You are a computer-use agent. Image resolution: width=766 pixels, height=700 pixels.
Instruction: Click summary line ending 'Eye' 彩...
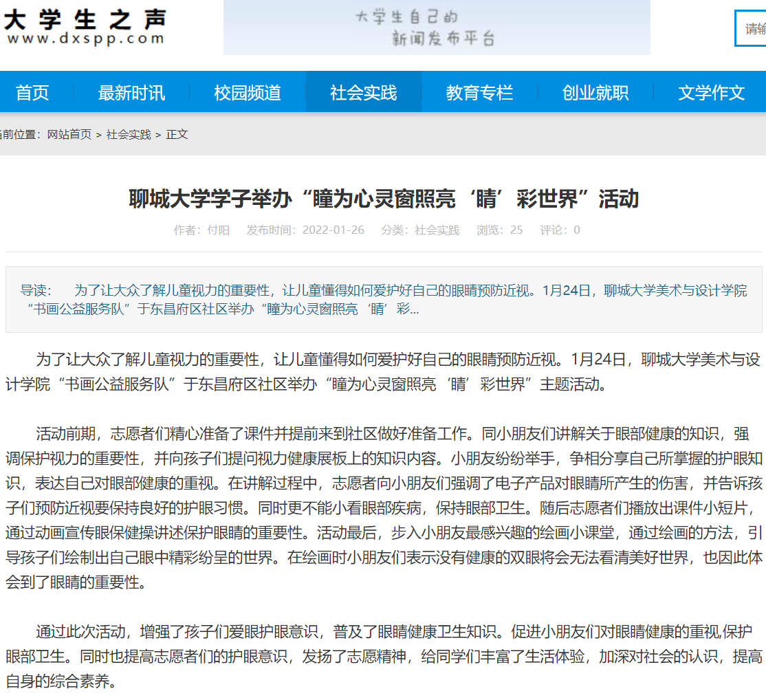click(x=223, y=309)
